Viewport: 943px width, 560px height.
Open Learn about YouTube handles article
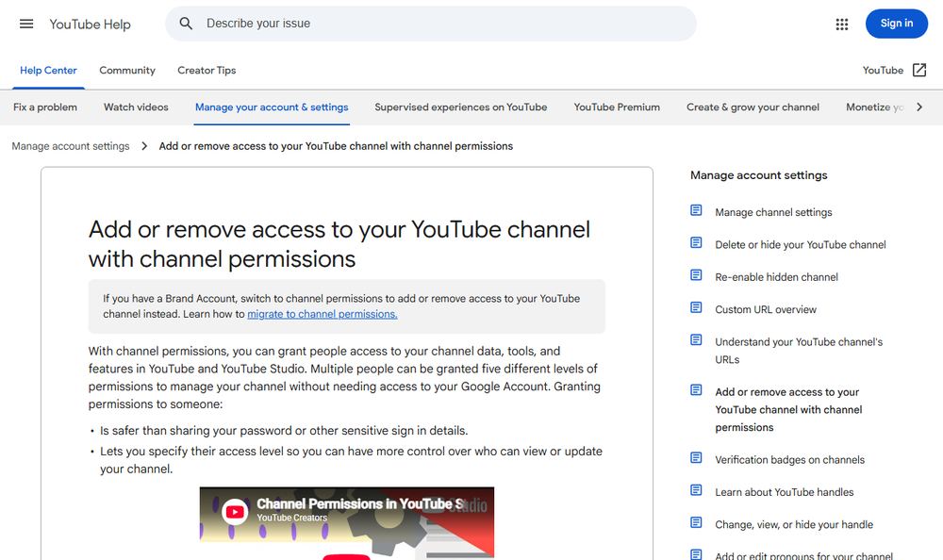785,493
